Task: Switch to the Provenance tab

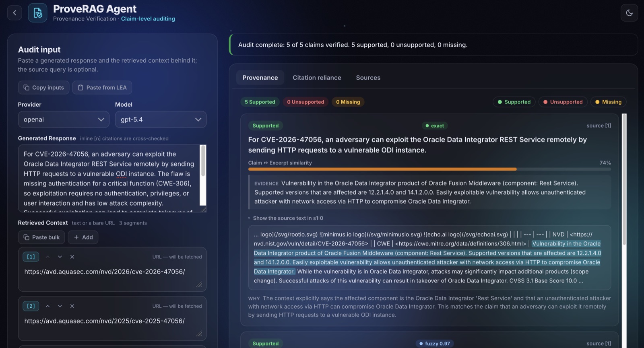Action: point(260,78)
